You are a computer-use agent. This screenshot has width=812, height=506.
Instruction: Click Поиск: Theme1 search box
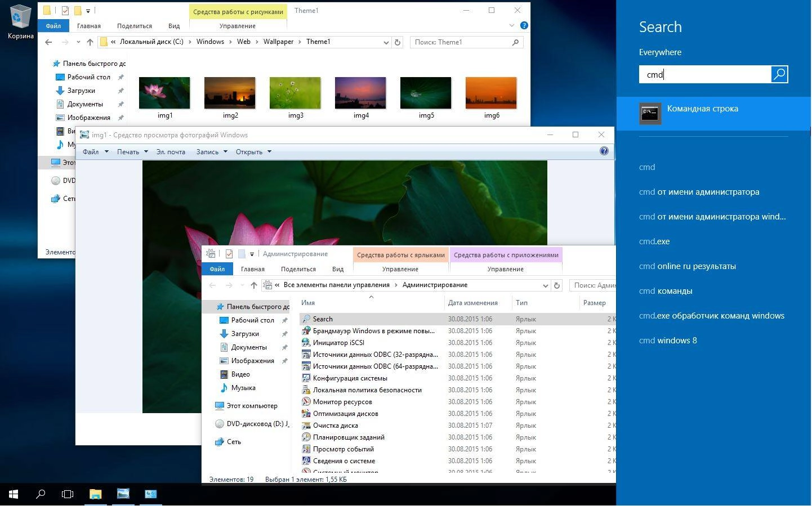click(466, 42)
